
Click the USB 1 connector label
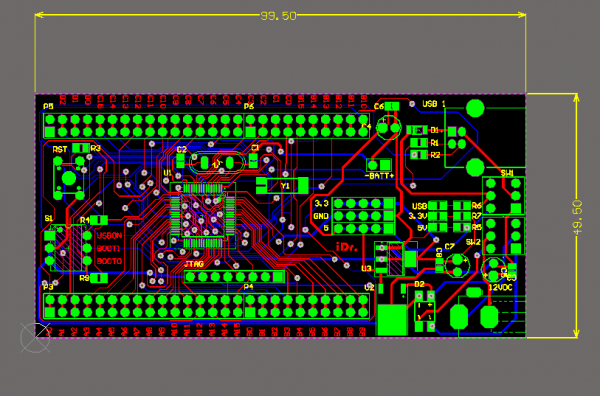tap(434, 104)
